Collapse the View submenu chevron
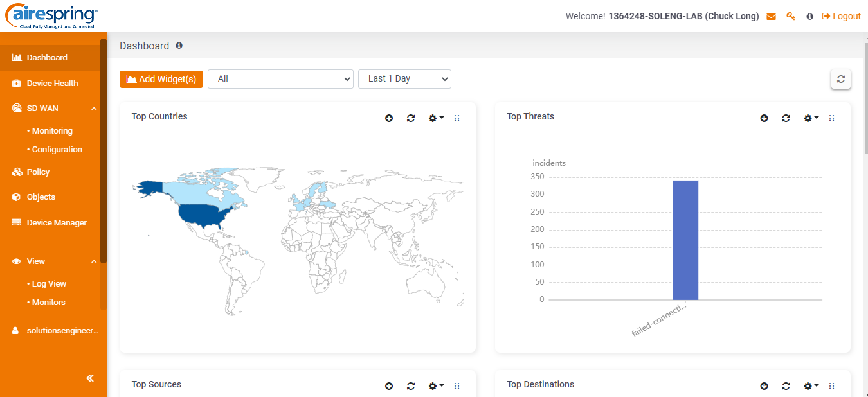The height and width of the screenshot is (397, 868). 94,261
